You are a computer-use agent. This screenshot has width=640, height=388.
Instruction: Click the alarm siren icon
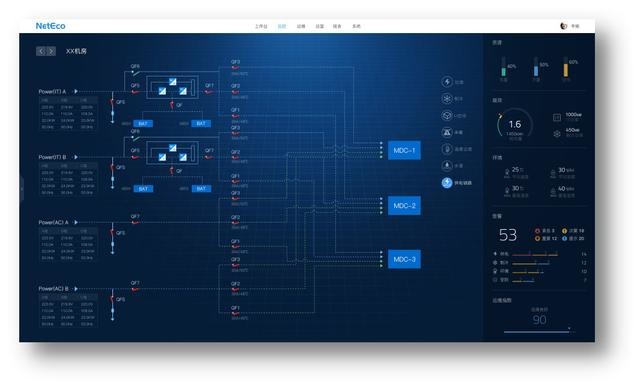pos(447,132)
